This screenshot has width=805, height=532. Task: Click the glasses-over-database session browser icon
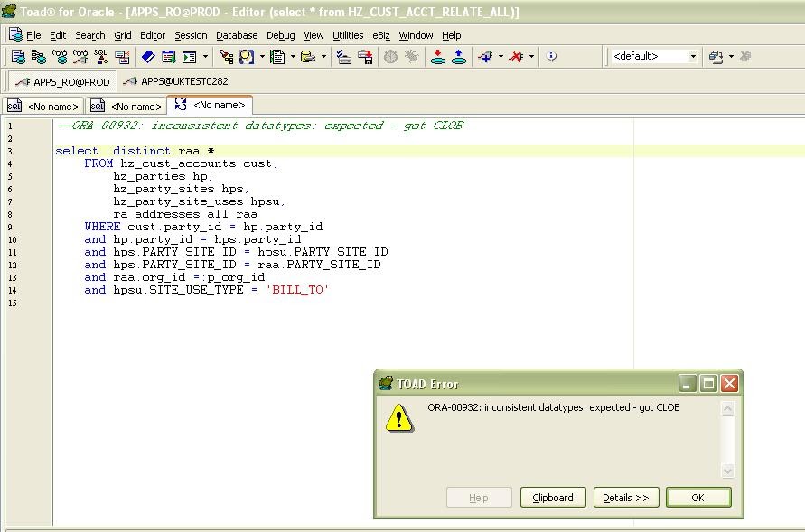(60, 56)
